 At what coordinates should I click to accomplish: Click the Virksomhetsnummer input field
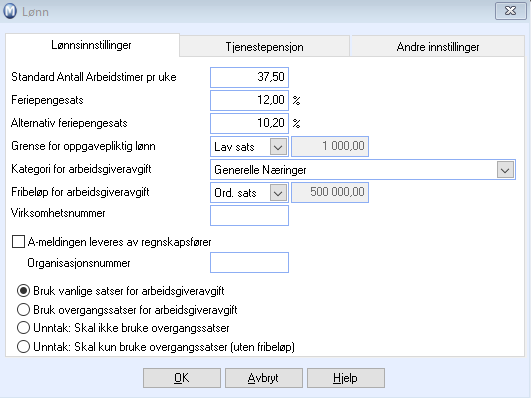pyautogui.click(x=249, y=215)
